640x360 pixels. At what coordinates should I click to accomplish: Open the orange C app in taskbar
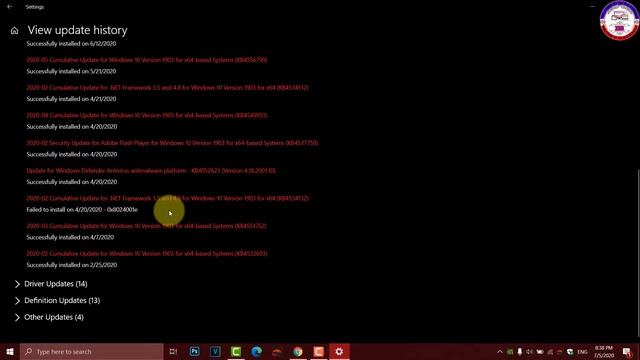click(318, 351)
